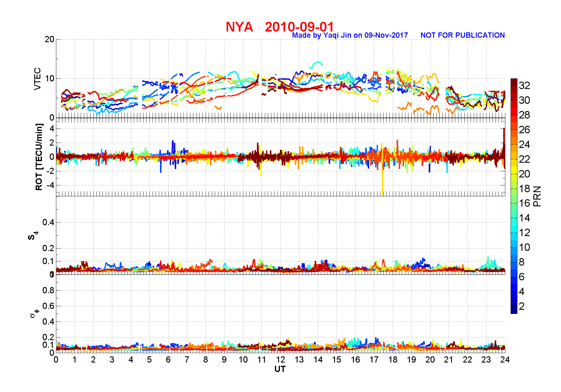Click colorbar tick value 12
Screen dimensions: 561x392
[x=524, y=233]
